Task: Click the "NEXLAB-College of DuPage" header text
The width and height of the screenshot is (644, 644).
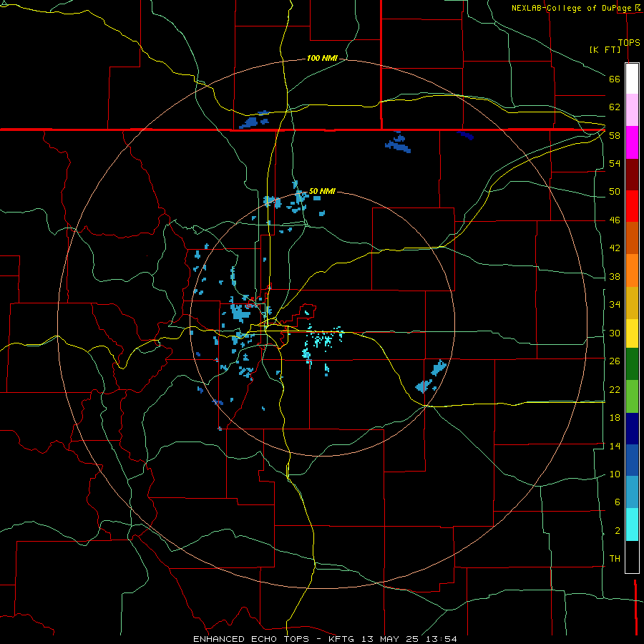Action: pos(571,8)
